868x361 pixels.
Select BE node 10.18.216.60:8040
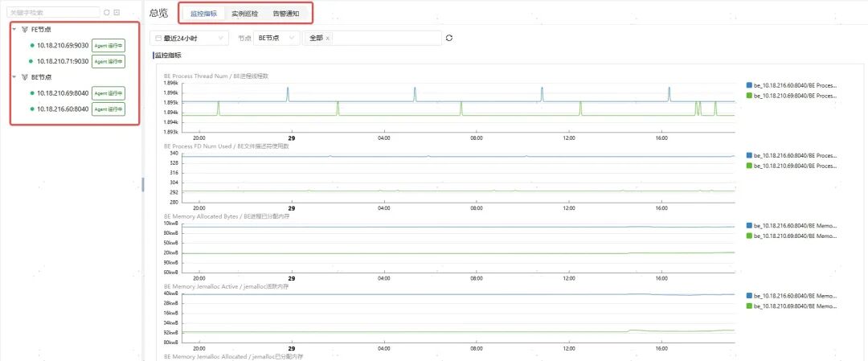tap(63, 109)
